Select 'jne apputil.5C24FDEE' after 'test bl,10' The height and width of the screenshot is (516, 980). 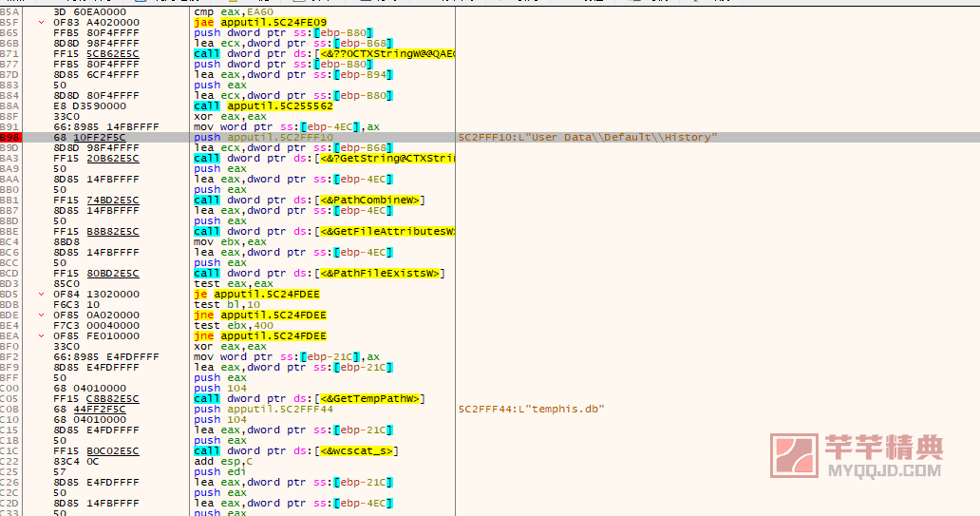point(260,315)
